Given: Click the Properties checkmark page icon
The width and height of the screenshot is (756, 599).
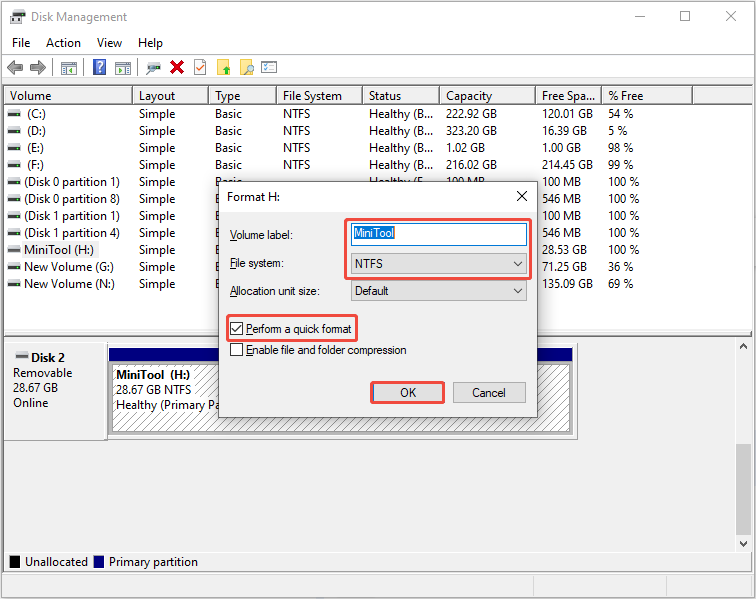Looking at the screenshot, I should [x=200, y=68].
